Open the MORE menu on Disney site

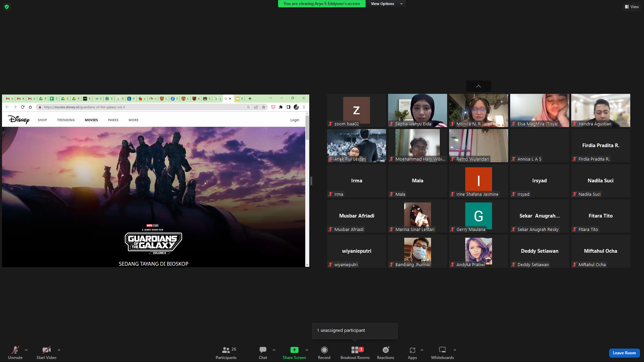[x=133, y=120]
